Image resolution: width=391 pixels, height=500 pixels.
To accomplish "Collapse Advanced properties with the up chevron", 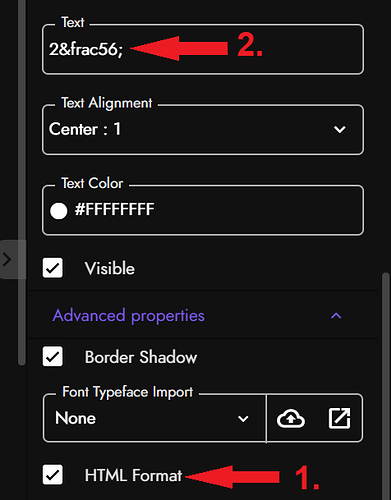I will coord(336,315).
